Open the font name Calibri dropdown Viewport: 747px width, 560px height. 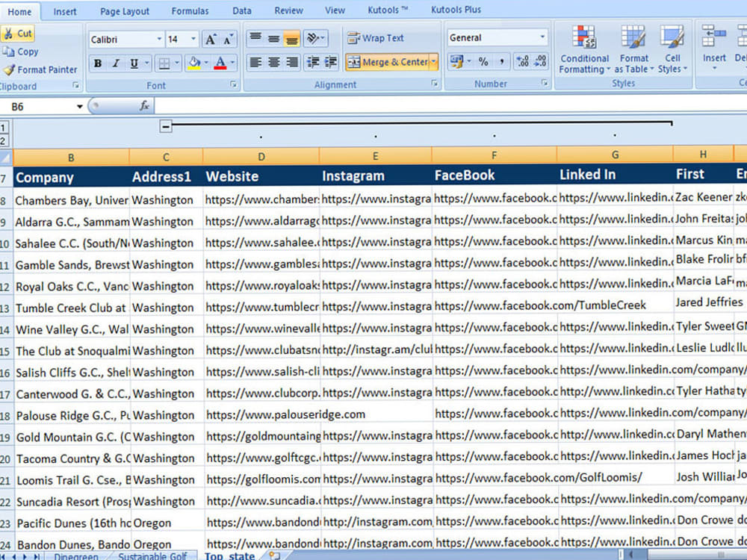(160, 40)
